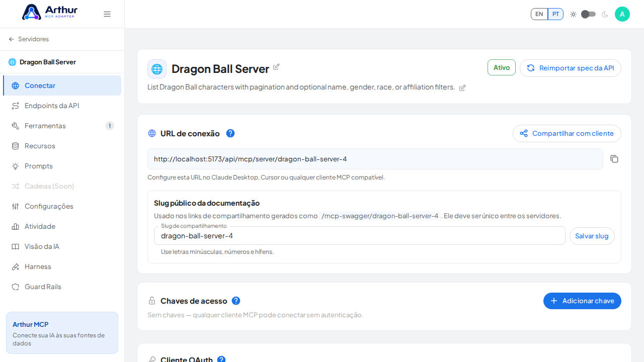The width and height of the screenshot is (644, 362).
Task: Copy the connection URL
Action: 614,159
